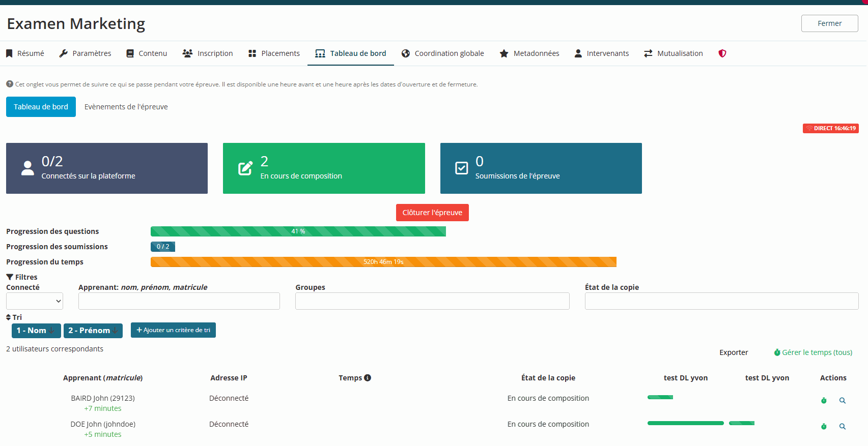Click the red shield icon tab
868x446 pixels.
tap(722, 53)
